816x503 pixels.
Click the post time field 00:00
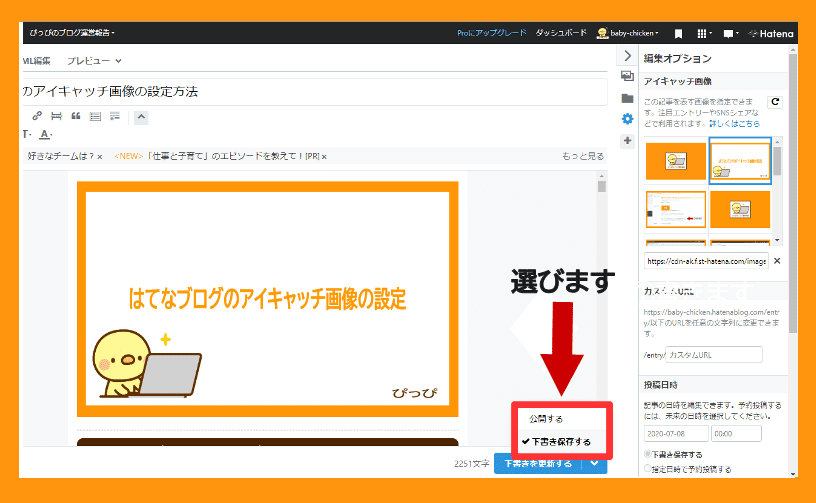point(736,433)
